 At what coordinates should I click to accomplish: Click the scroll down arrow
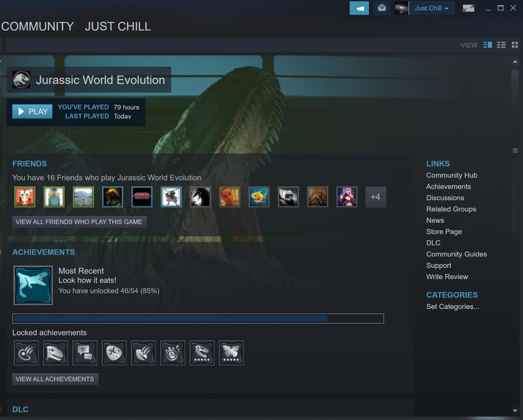[x=515, y=410]
